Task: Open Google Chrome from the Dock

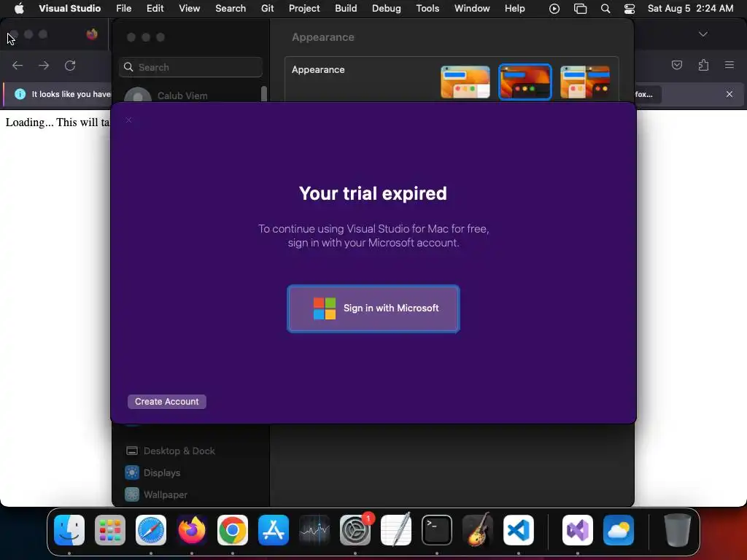Action: tap(233, 530)
